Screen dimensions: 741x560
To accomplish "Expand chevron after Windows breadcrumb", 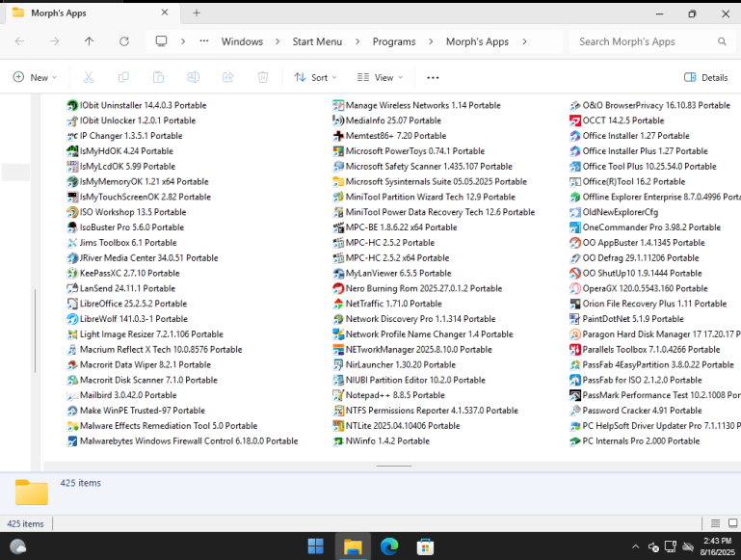I will tap(278, 41).
